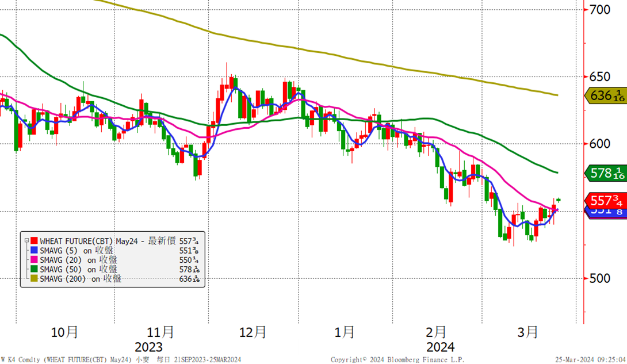Select SMAVG (20) on 收盤 legend entry

coord(78,260)
